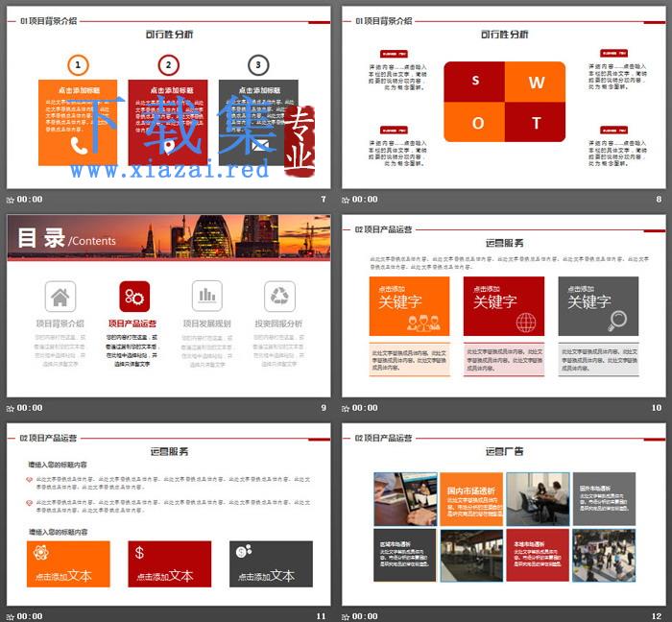Image resolution: width=672 pixels, height=622 pixels.
Task: Select slide 10 keyword boxes thumbnail
Action: coord(504,306)
